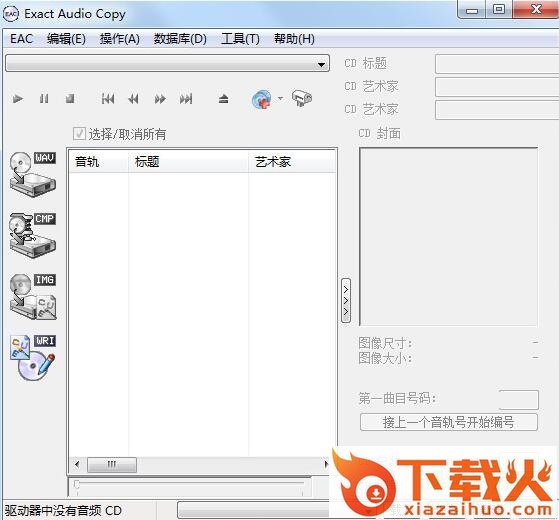Click the scrollbar left arrow

coord(77,464)
